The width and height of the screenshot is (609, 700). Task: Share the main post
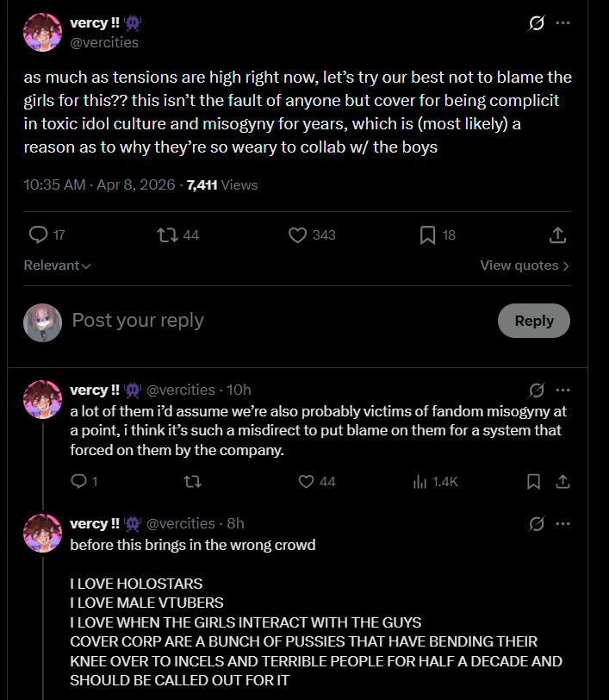(557, 234)
